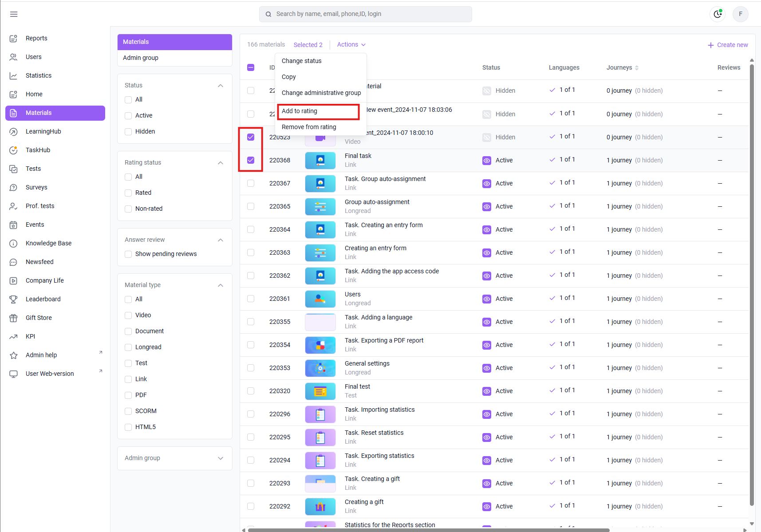
Task: Open the Knowledge Base info icon
Action: pyautogui.click(x=13, y=243)
